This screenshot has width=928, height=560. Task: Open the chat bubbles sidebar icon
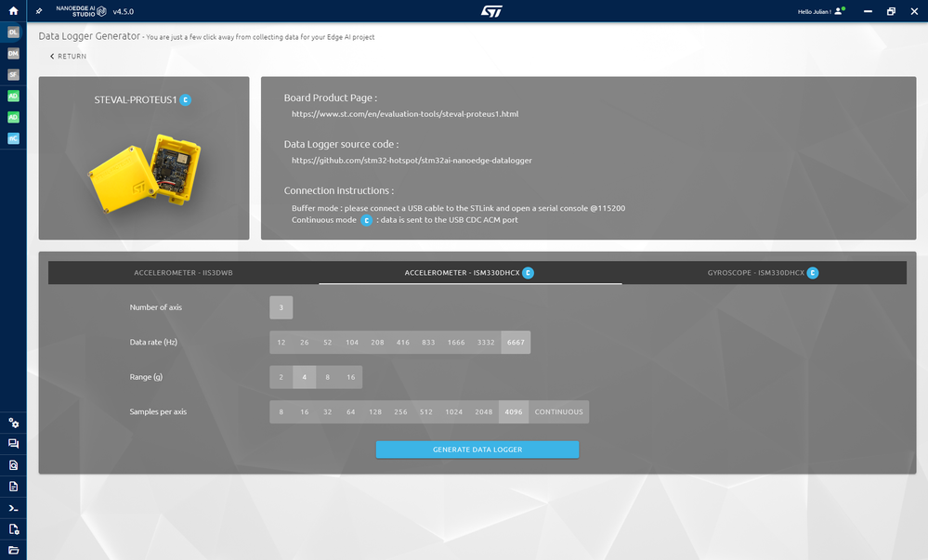(13, 444)
